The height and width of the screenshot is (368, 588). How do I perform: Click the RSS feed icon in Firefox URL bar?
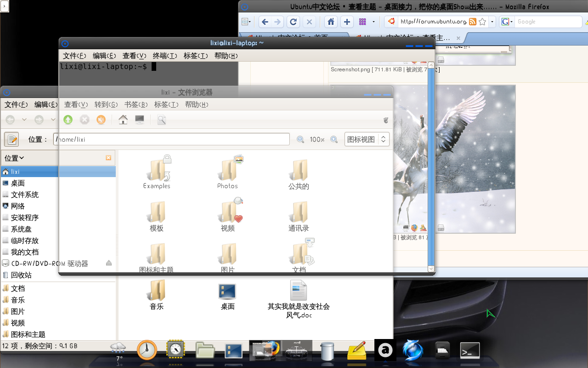click(x=473, y=22)
